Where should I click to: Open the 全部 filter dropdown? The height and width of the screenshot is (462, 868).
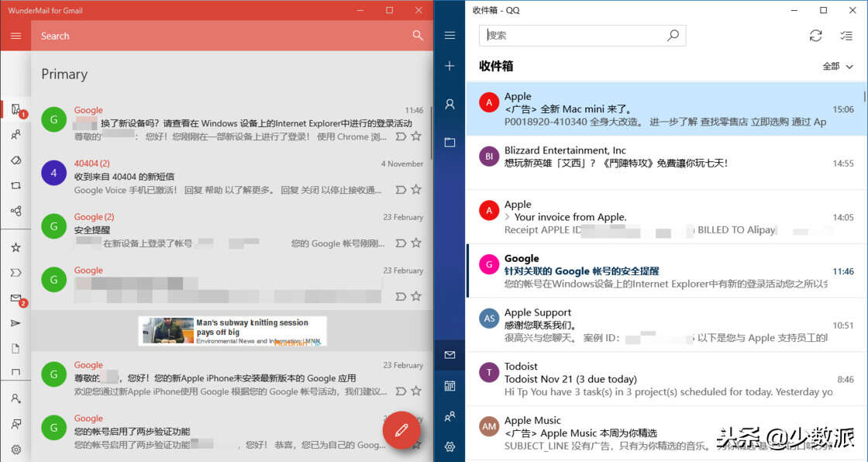pos(838,66)
